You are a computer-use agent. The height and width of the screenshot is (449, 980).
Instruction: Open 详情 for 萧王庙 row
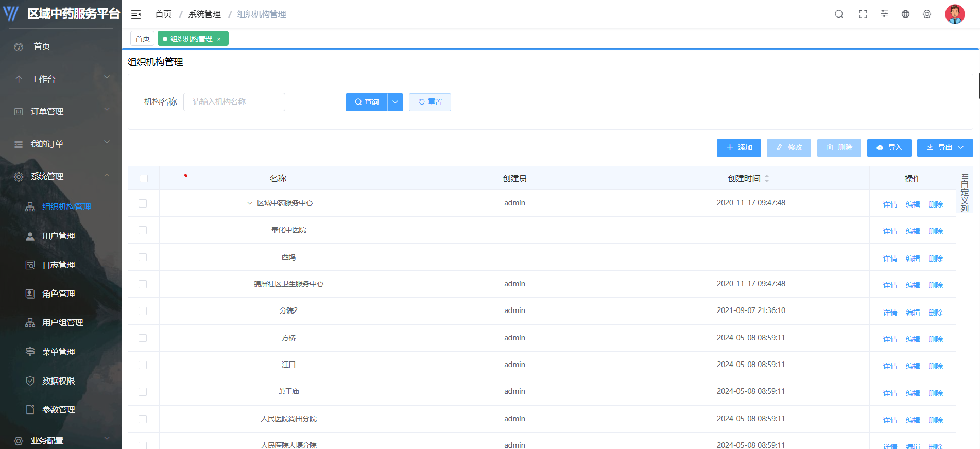click(x=890, y=393)
